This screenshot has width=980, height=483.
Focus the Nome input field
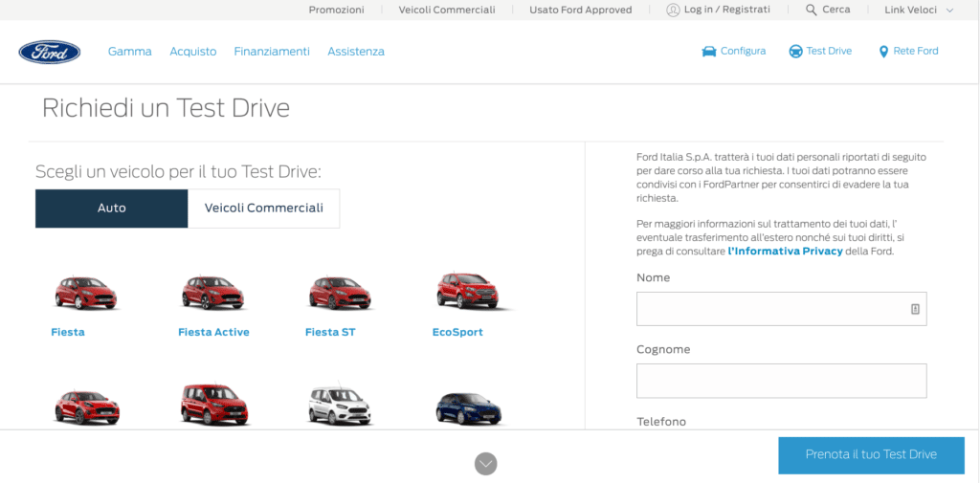pos(781,309)
